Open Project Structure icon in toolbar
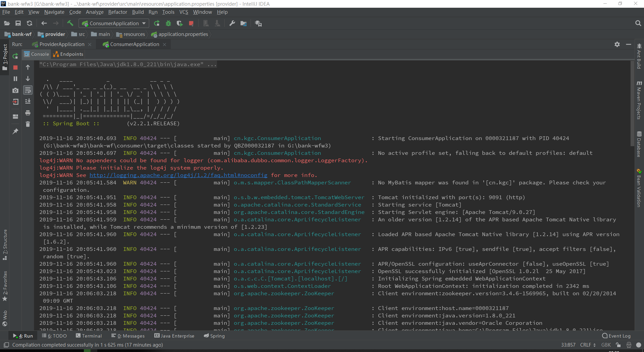Viewport: 644px width, 352px height. point(244,24)
